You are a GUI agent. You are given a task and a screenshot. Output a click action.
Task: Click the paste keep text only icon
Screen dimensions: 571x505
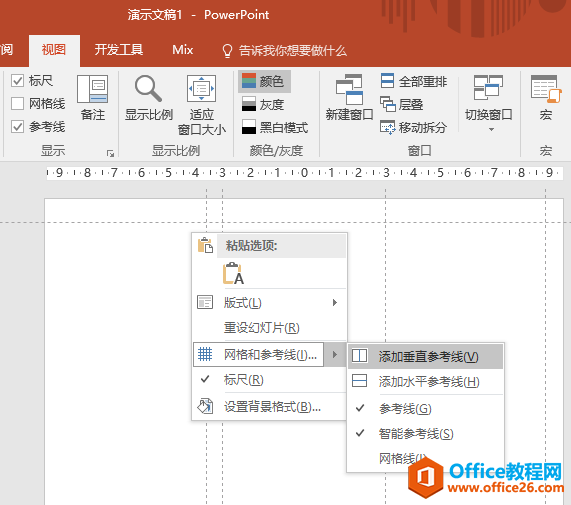pos(233,273)
